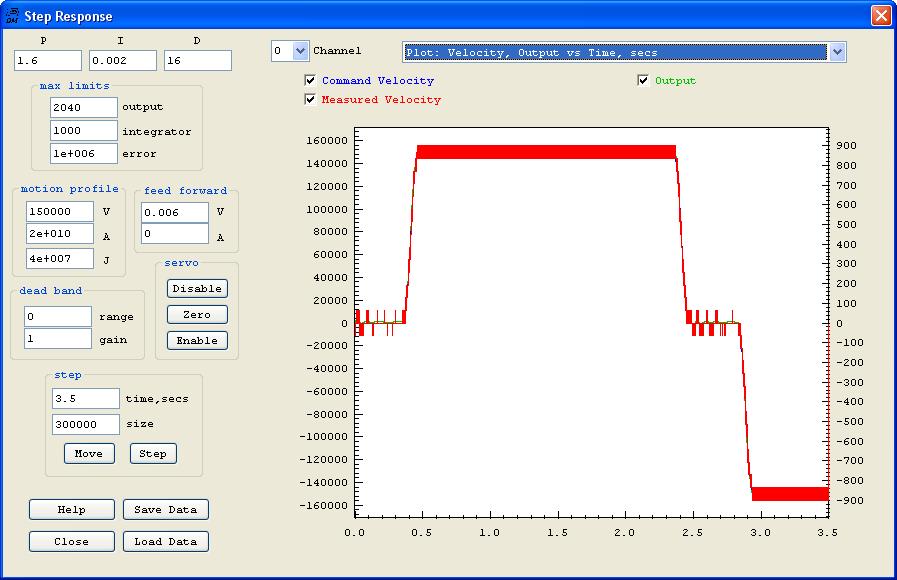Open Help for step response
897x580 pixels.
[x=71, y=510]
